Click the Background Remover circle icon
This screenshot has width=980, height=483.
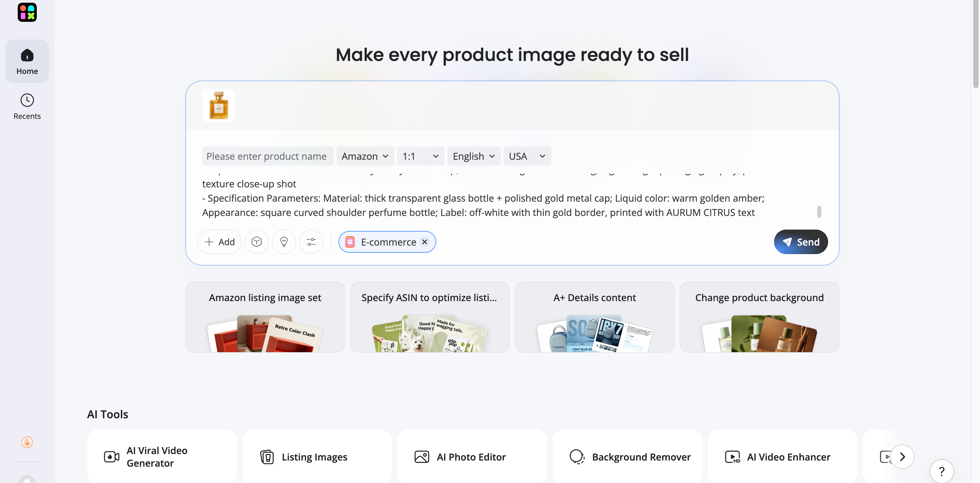click(x=577, y=456)
